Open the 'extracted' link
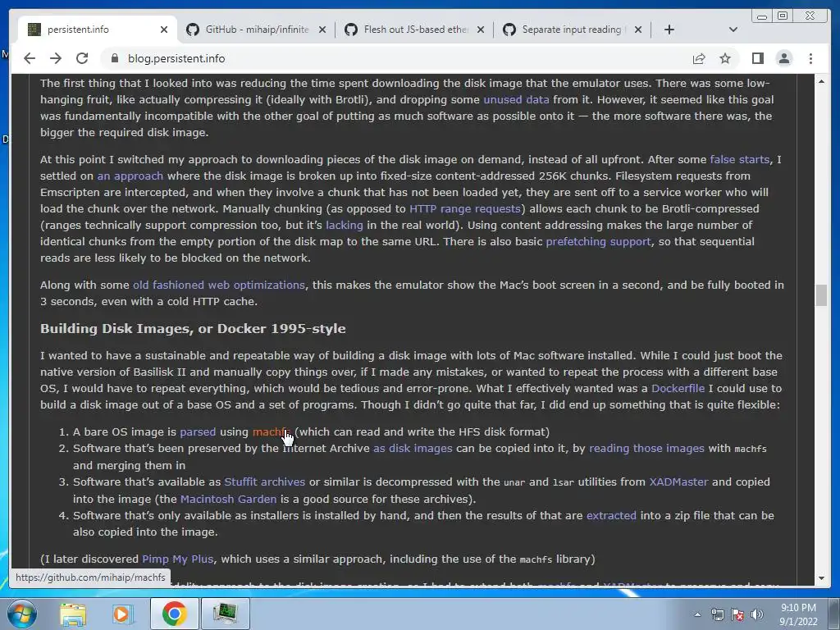The image size is (840, 630). pyautogui.click(x=611, y=516)
